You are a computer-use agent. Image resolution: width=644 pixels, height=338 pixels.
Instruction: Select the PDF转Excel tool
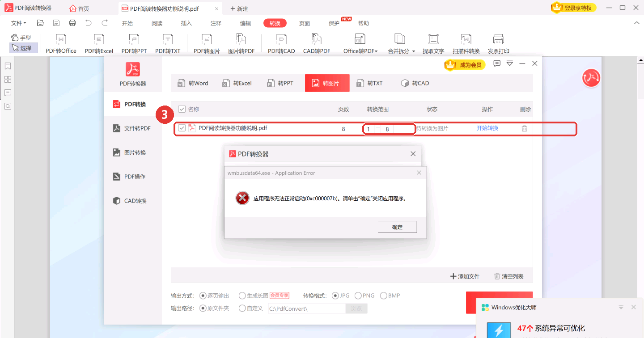click(x=99, y=44)
